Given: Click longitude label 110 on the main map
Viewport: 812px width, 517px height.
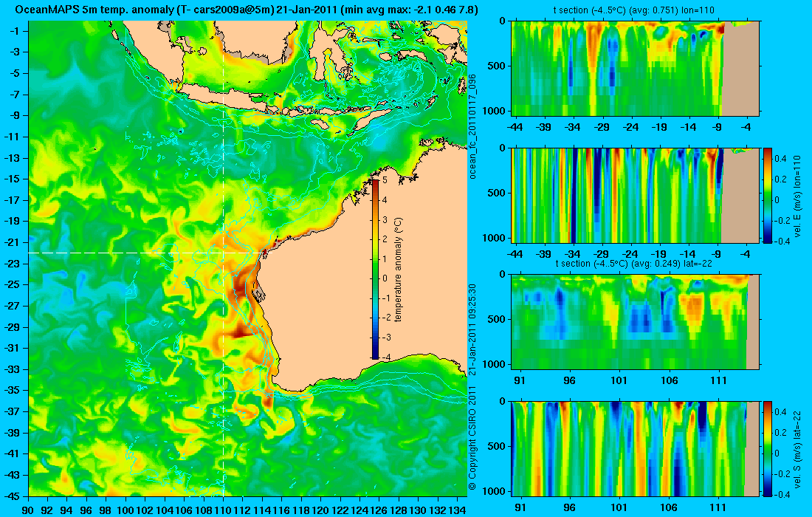Looking at the screenshot, I should pyautogui.click(x=223, y=510).
